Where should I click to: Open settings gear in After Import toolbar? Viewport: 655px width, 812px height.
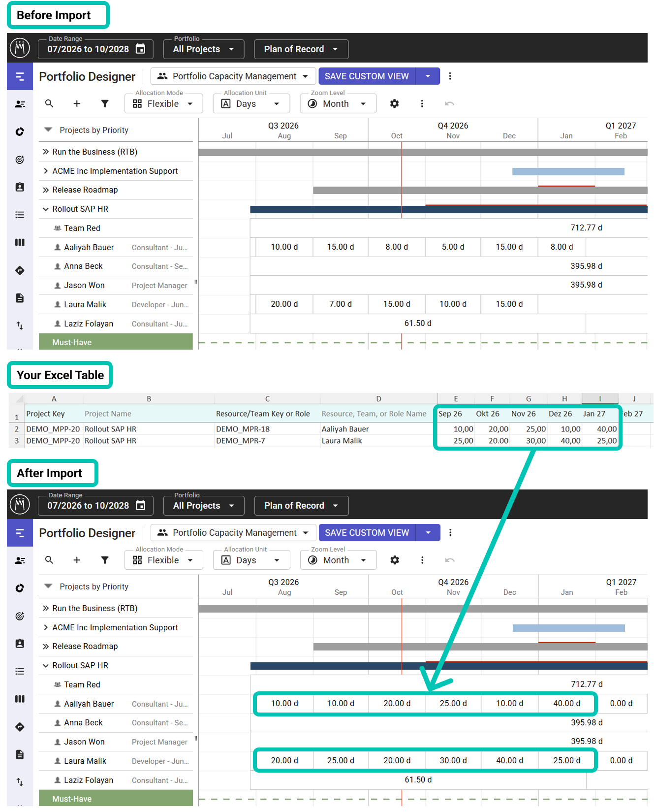395,560
